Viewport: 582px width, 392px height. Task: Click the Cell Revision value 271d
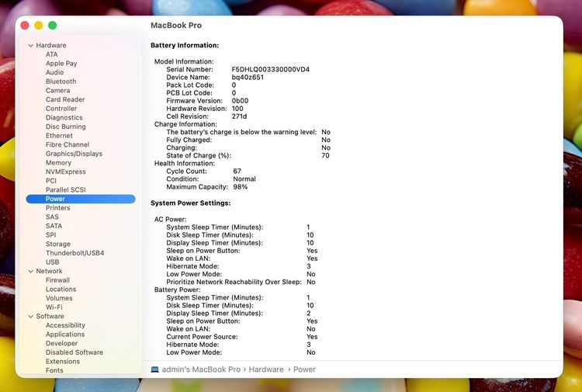[239, 116]
